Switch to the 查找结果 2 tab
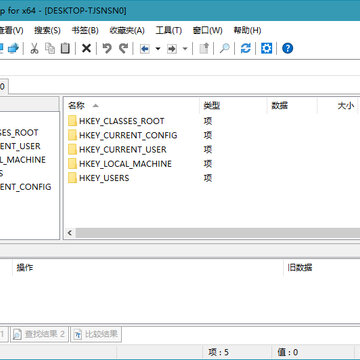 coord(39,334)
